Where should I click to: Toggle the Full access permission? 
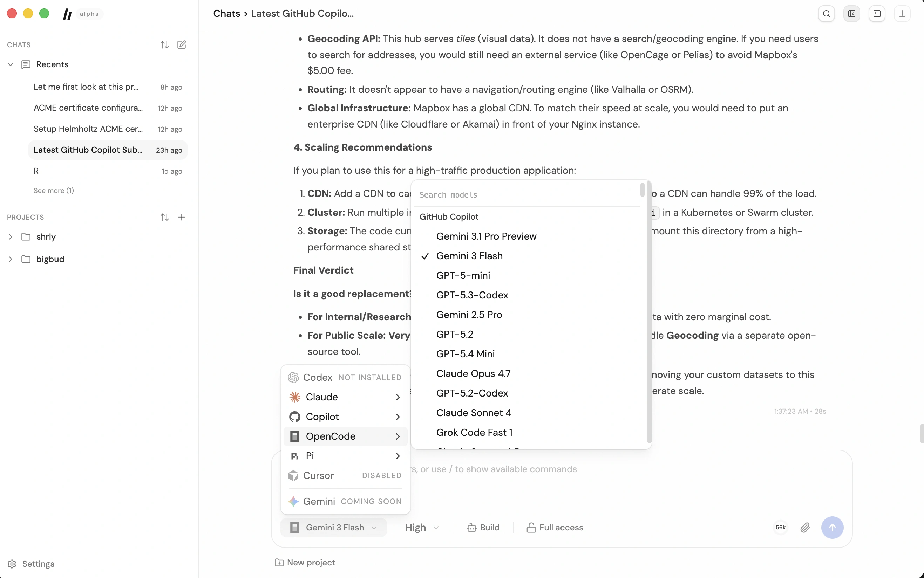tap(555, 528)
